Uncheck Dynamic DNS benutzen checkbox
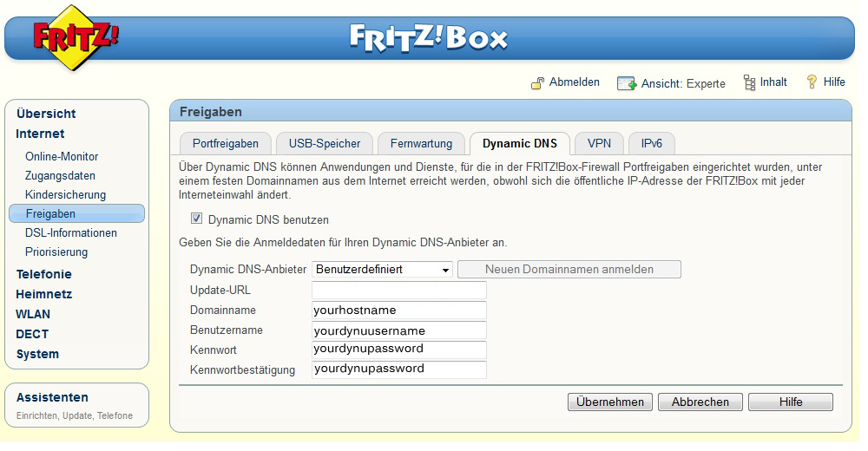Viewport: 868px width, 451px height. pyautogui.click(x=196, y=219)
